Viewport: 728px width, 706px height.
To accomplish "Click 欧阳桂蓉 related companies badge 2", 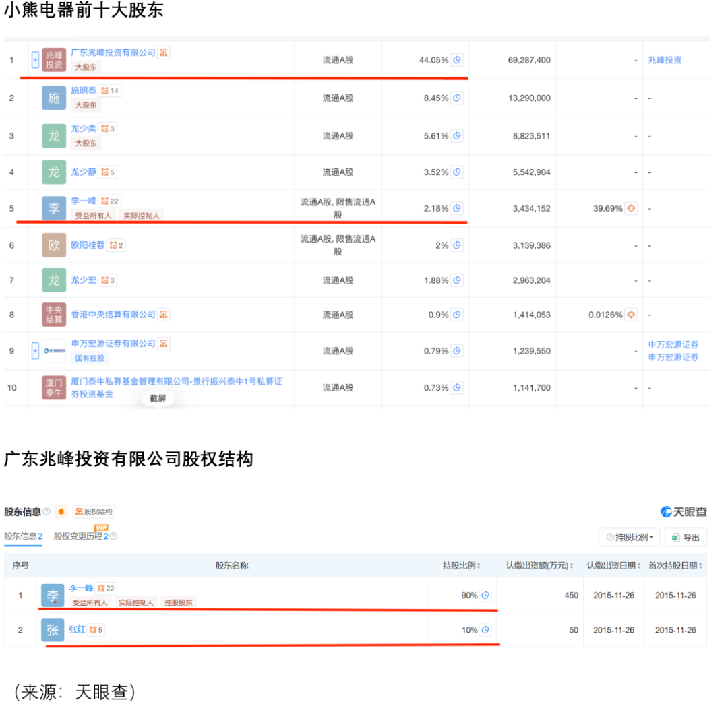I will point(116,245).
